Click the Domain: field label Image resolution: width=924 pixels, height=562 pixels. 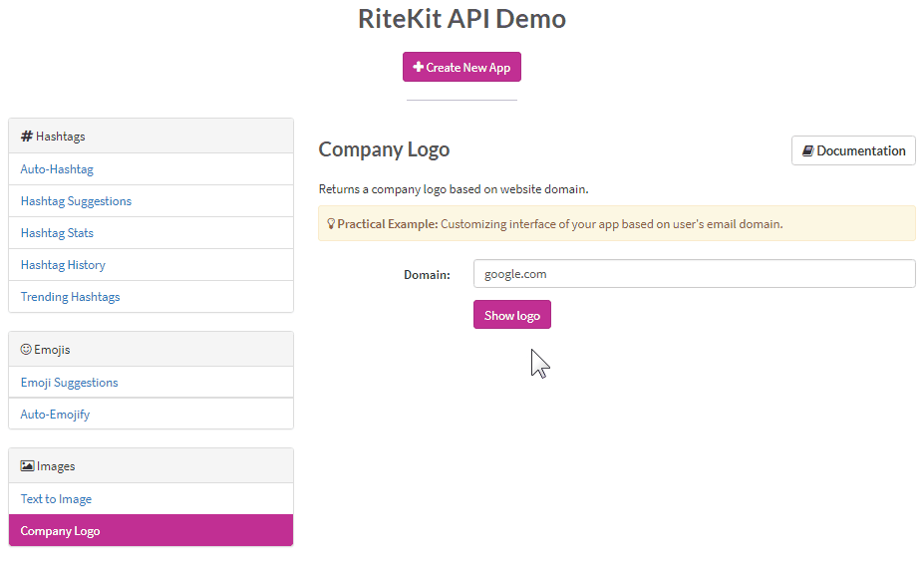pos(427,274)
